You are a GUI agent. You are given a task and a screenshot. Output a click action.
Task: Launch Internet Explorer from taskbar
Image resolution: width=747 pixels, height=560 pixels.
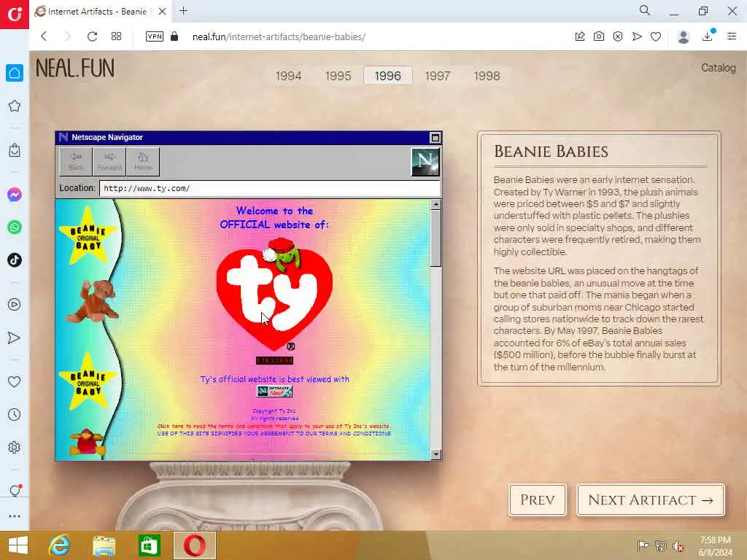[60, 545]
